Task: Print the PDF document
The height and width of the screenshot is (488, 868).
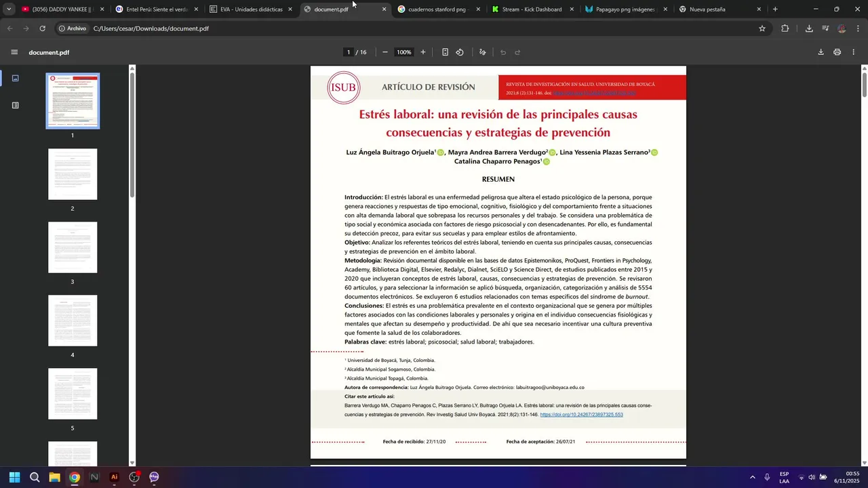Action: click(837, 52)
